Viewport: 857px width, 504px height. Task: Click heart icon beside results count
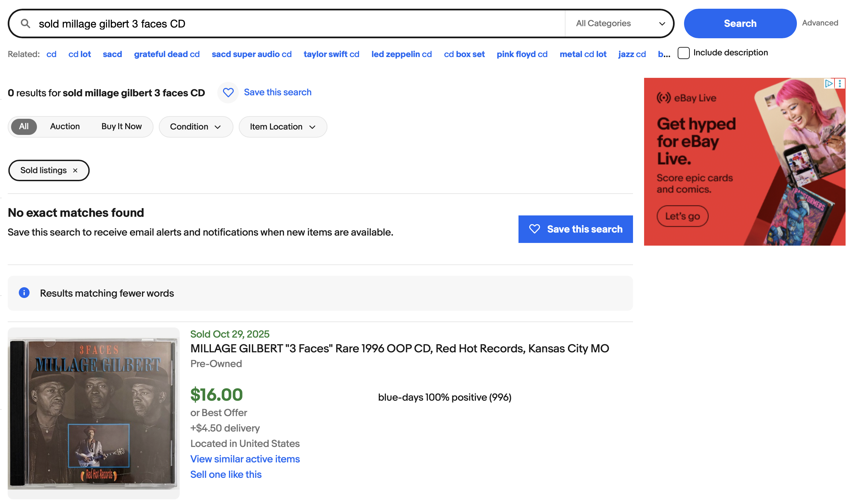(x=228, y=92)
